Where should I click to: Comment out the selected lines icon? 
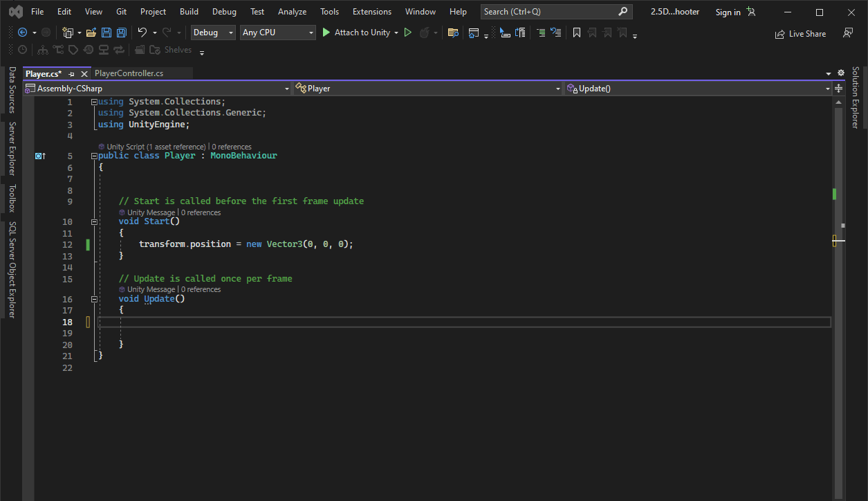[x=541, y=33]
